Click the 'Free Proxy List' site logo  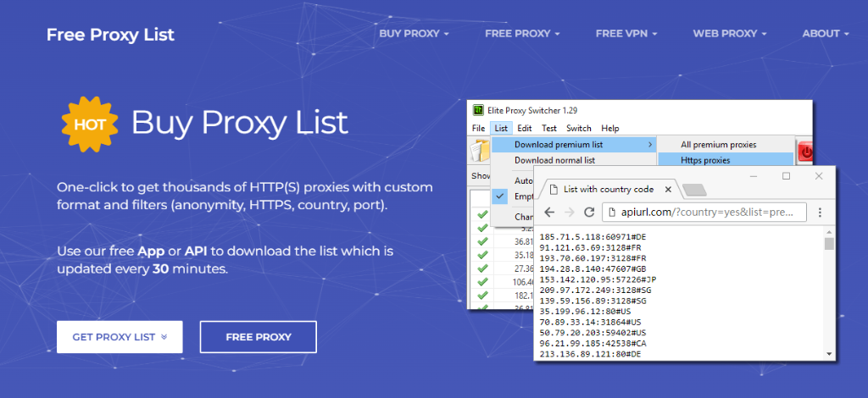pos(110,34)
